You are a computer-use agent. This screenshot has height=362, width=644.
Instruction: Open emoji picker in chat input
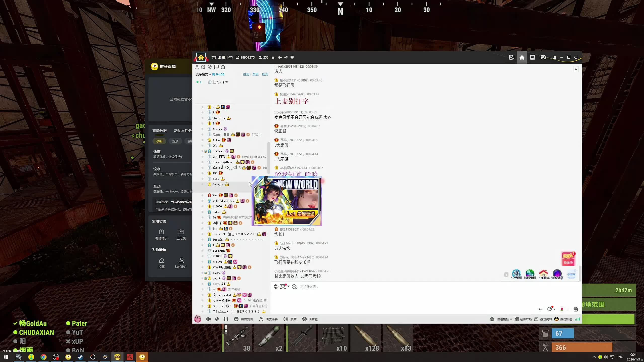(x=294, y=287)
